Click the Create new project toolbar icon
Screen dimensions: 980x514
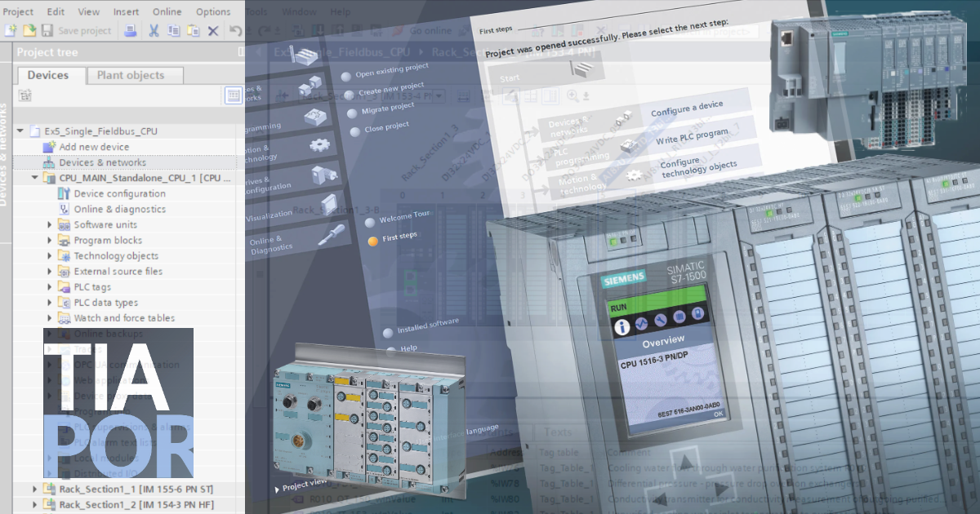point(11,30)
